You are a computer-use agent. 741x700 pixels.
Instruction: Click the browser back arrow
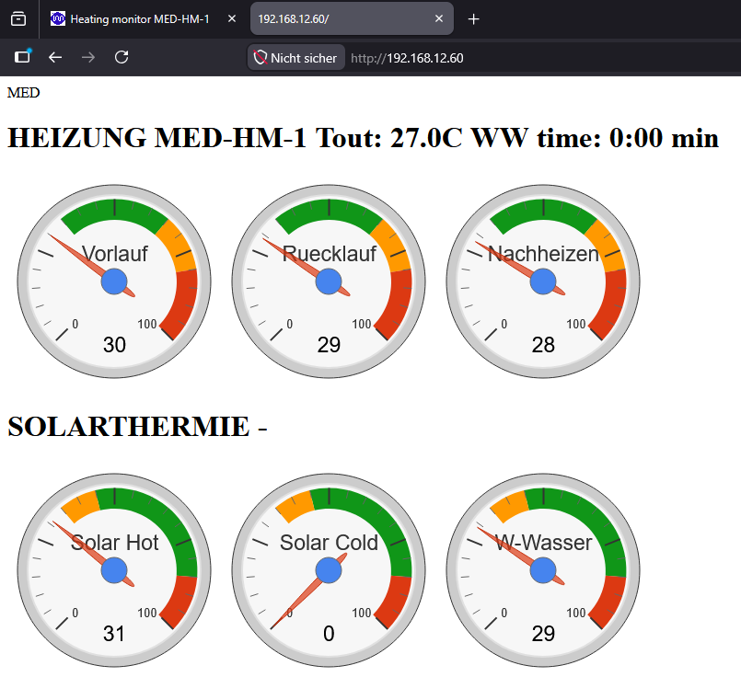55,58
